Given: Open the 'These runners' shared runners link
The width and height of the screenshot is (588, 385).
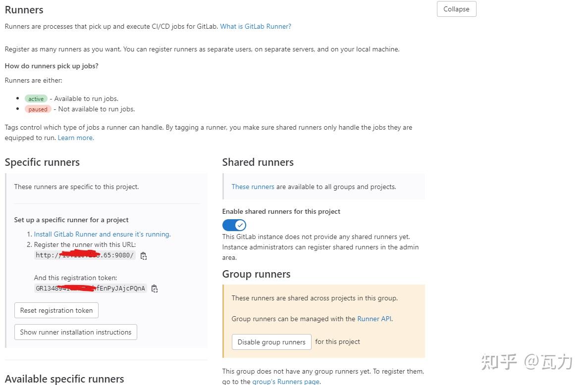Looking at the screenshot, I should [253, 187].
